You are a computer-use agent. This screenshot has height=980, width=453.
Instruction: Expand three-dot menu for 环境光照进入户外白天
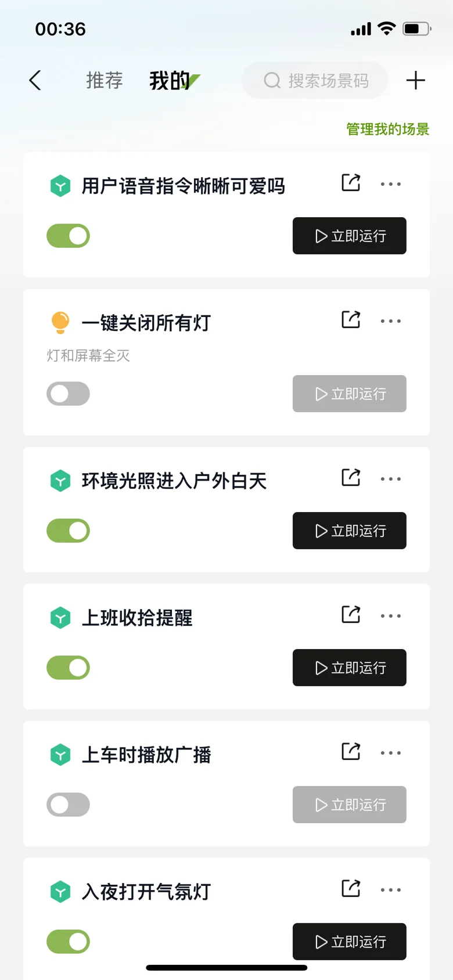391,479
